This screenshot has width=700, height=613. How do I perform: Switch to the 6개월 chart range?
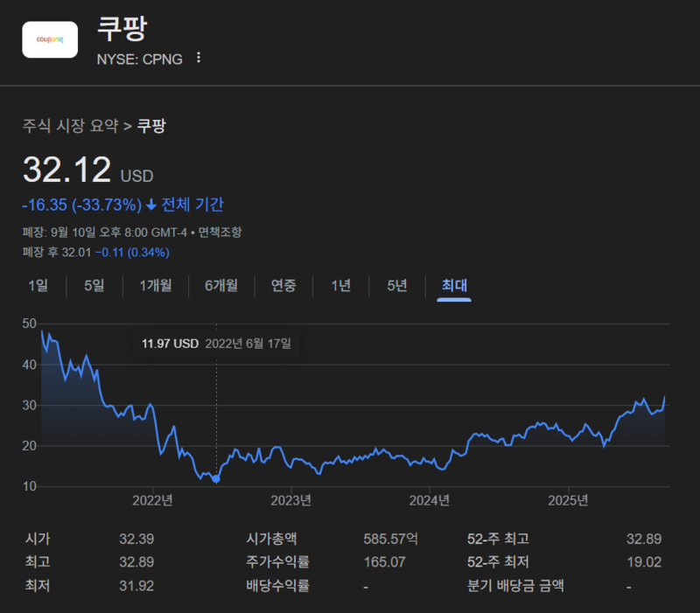221,286
